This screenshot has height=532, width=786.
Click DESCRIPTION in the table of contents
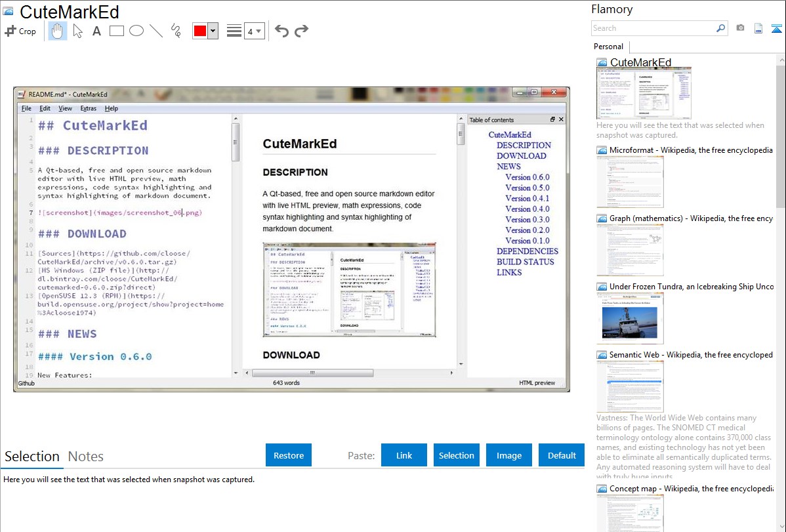click(x=524, y=146)
